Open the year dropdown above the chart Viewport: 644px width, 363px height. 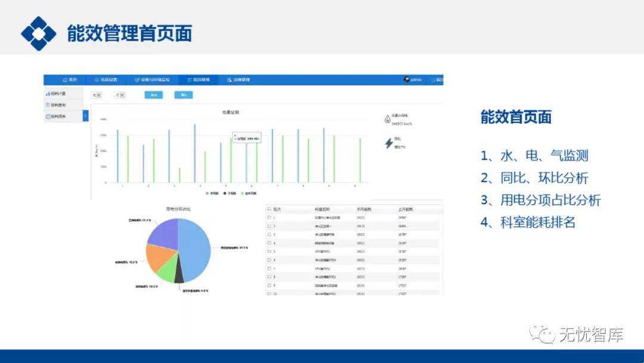(x=97, y=96)
